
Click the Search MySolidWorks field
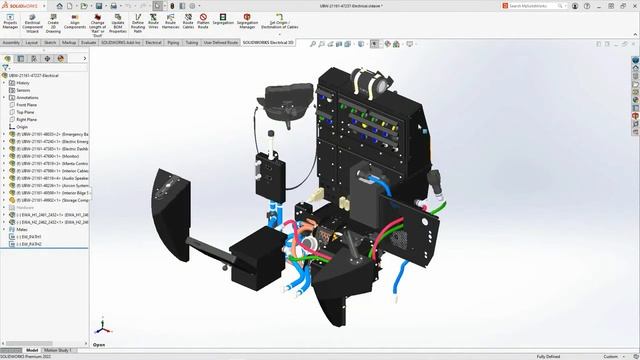pos(533,6)
